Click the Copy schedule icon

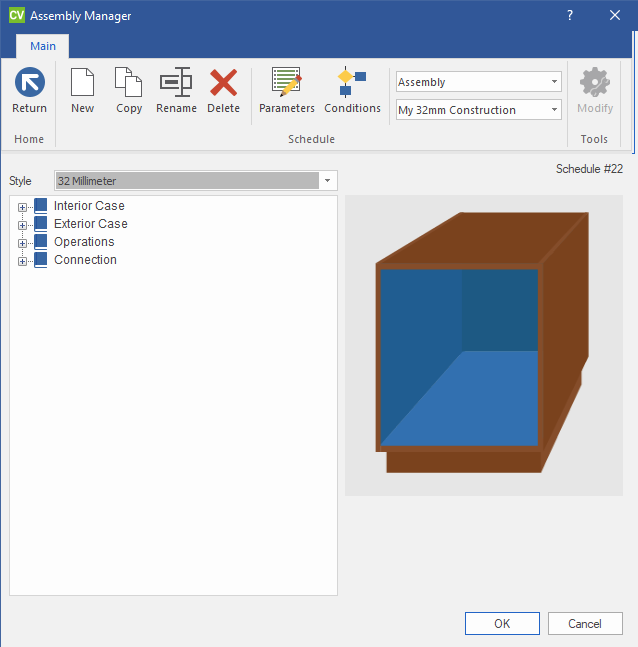pos(129,83)
